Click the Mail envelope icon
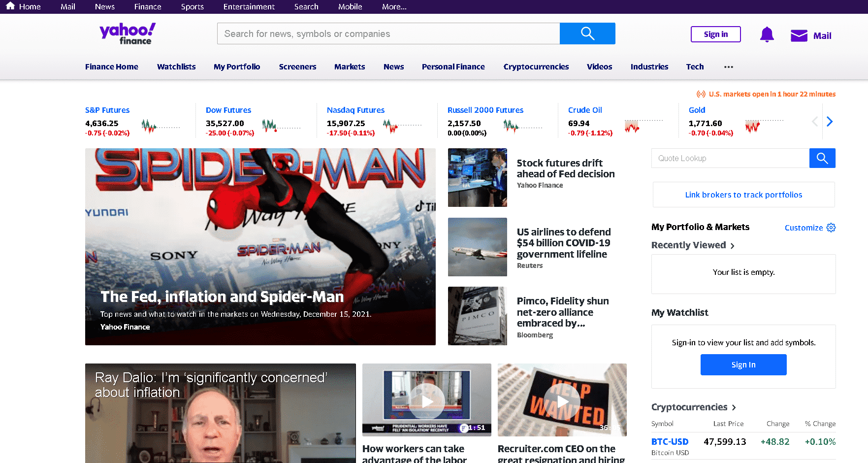 [799, 35]
